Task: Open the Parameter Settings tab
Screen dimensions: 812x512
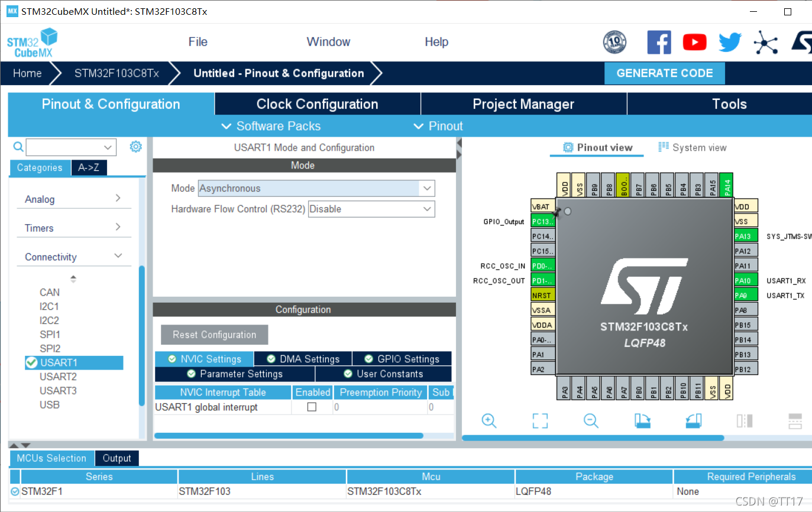Action: pos(235,374)
